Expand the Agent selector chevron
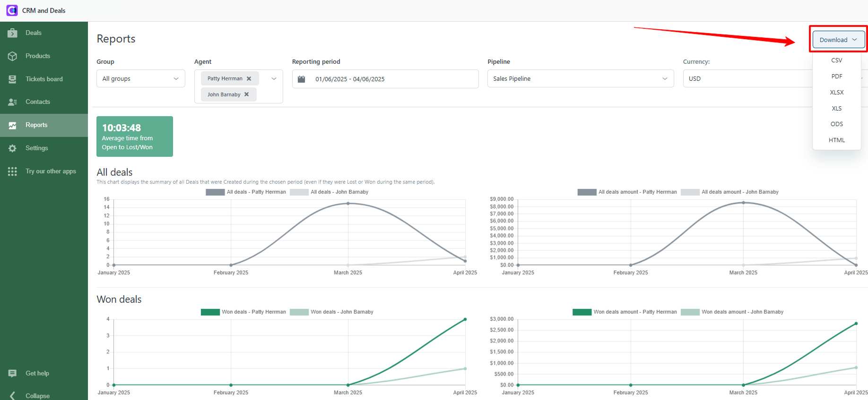 (x=274, y=79)
